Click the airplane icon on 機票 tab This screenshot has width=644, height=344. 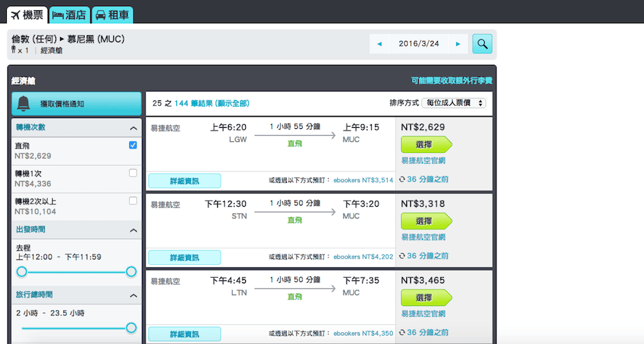click(16, 15)
